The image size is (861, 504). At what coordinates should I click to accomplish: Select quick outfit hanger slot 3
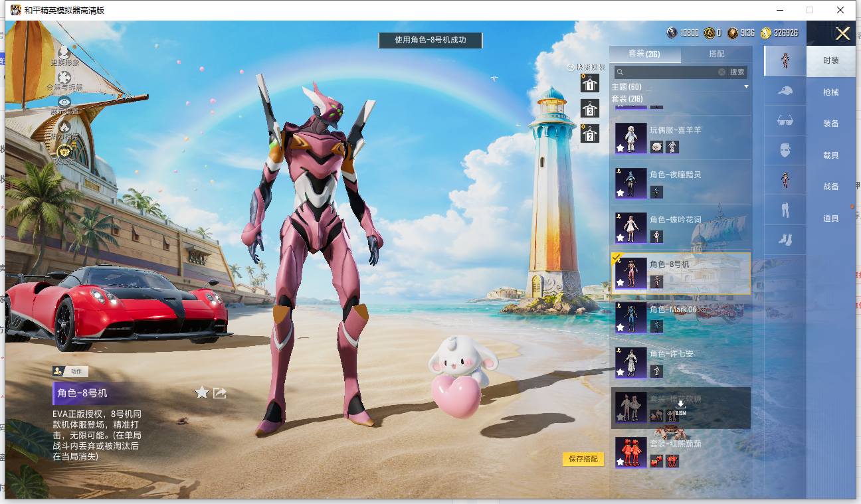589,109
